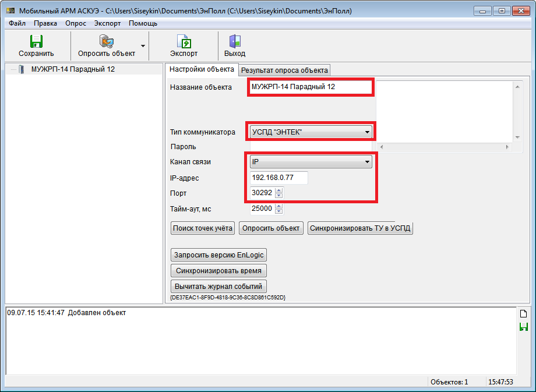Image resolution: width=536 pixels, height=392 pixels.
Task: Decrease the Тайм-аут value with down arrow
Action: (279, 211)
